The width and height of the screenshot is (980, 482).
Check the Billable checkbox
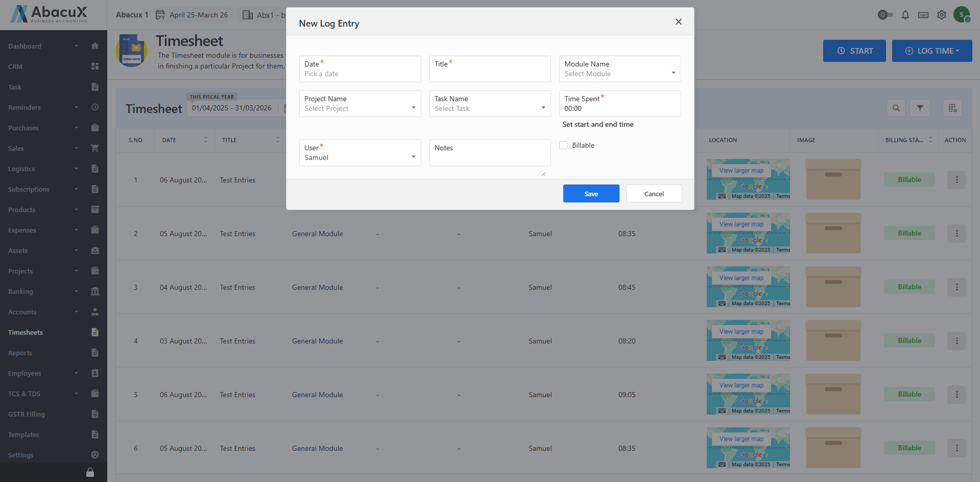point(563,145)
